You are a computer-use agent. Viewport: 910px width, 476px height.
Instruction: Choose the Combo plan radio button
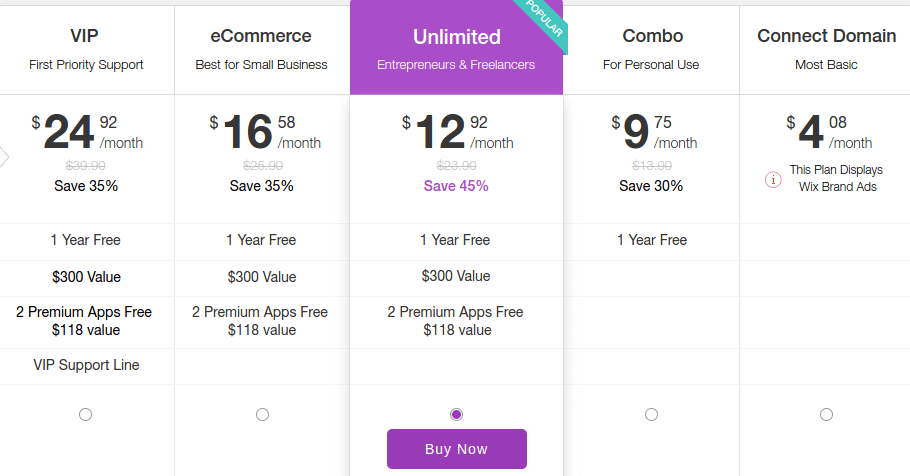tap(651, 414)
